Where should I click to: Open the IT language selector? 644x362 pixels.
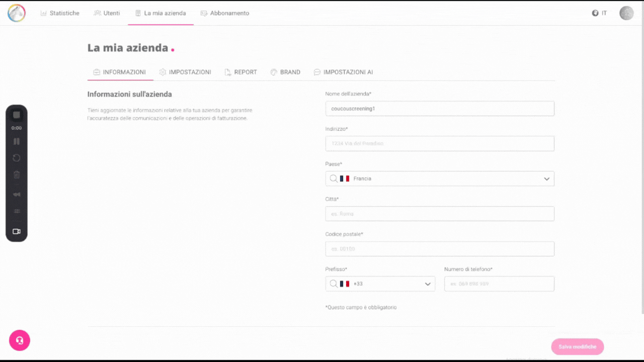[600, 13]
